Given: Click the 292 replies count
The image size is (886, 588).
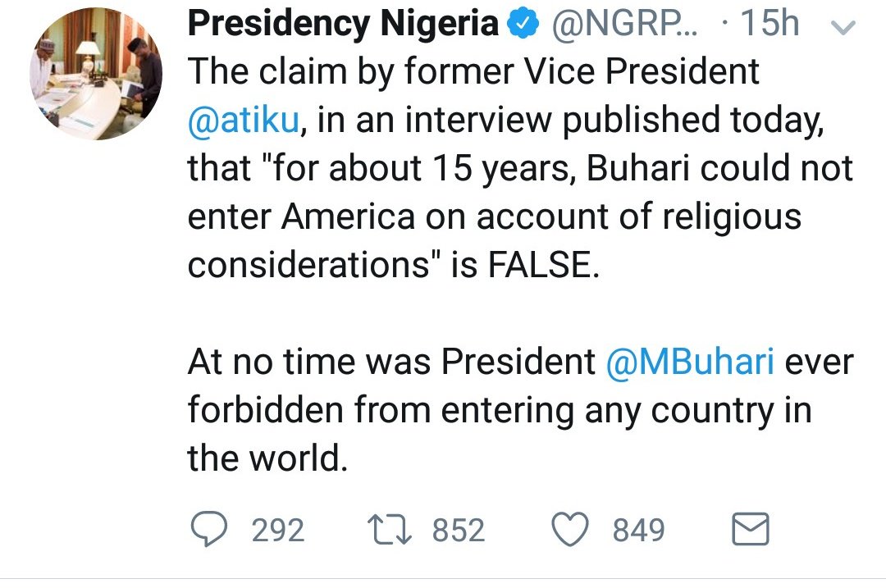Looking at the screenshot, I should tap(277, 531).
